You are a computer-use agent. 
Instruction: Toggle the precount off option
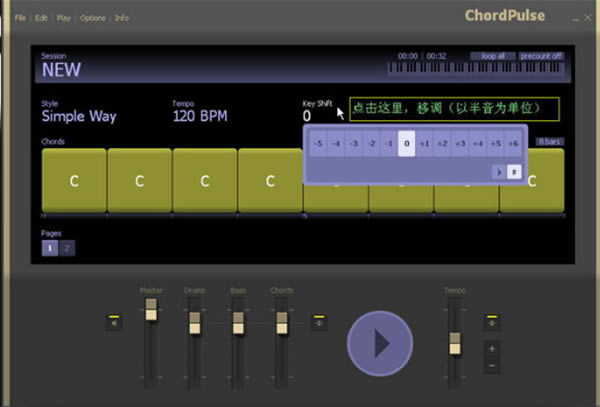[541, 56]
